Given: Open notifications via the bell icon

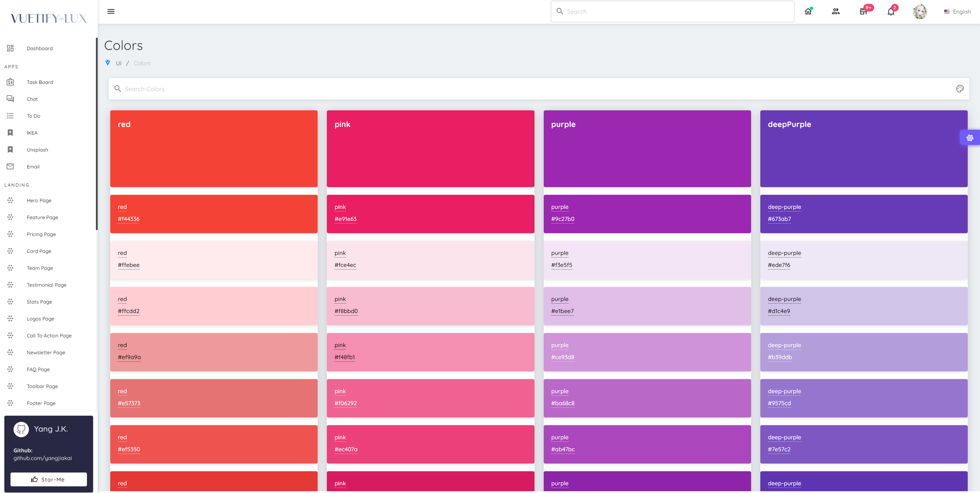Looking at the screenshot, I should tap(890, 12).
